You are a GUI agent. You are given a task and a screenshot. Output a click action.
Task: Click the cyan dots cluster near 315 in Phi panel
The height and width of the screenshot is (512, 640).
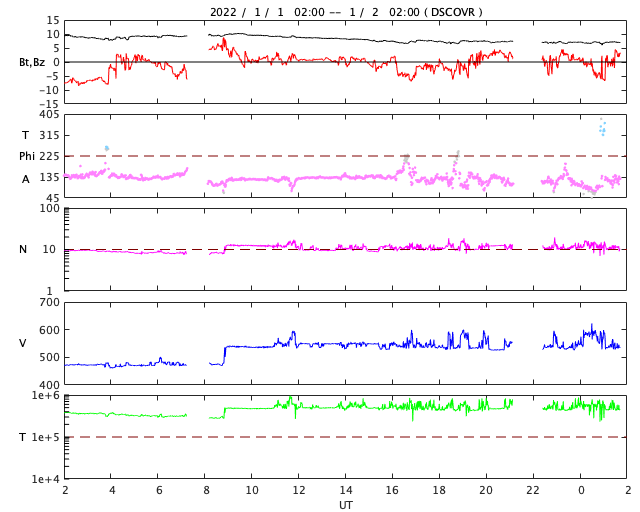(602, 128)
